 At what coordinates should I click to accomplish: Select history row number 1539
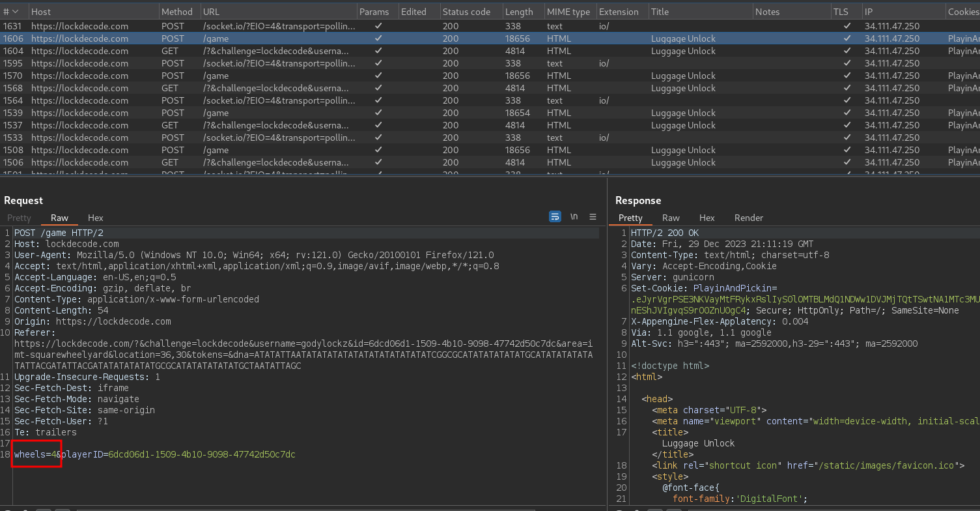pos(490,113)
